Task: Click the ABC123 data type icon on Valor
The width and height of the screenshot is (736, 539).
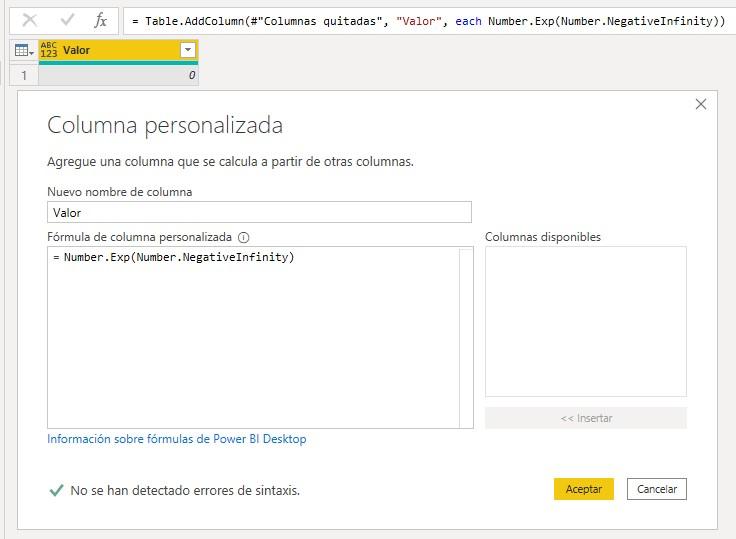Action: pos(49,50)
